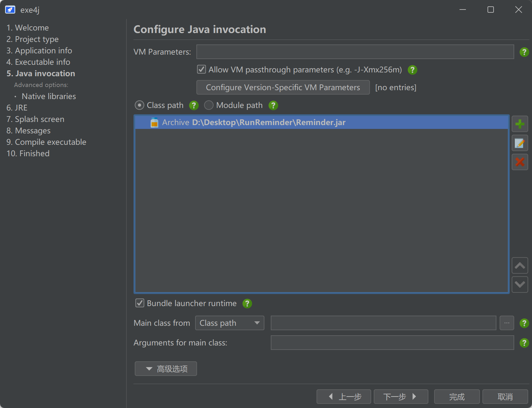Browse for main class with ellipsis button
The width and height of the screenshot is (532, 408).
pos(507,323)
